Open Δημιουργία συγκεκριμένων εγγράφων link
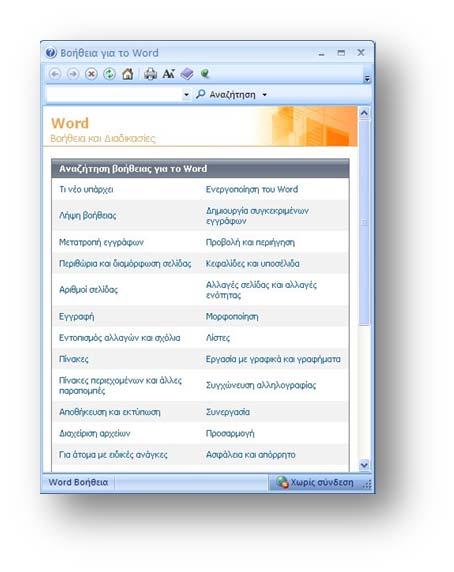Viewport: 454px width, 572px height. pos(257,216)
